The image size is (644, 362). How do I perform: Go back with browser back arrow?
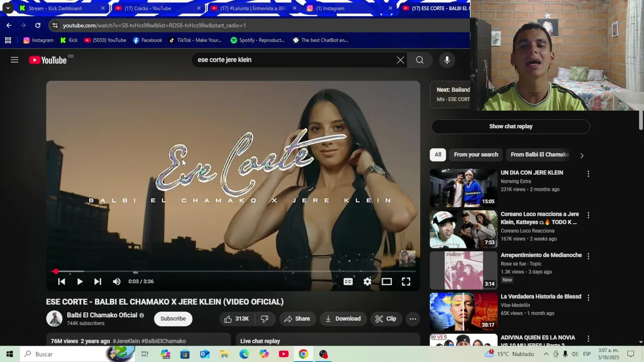[x=9, y=25]
